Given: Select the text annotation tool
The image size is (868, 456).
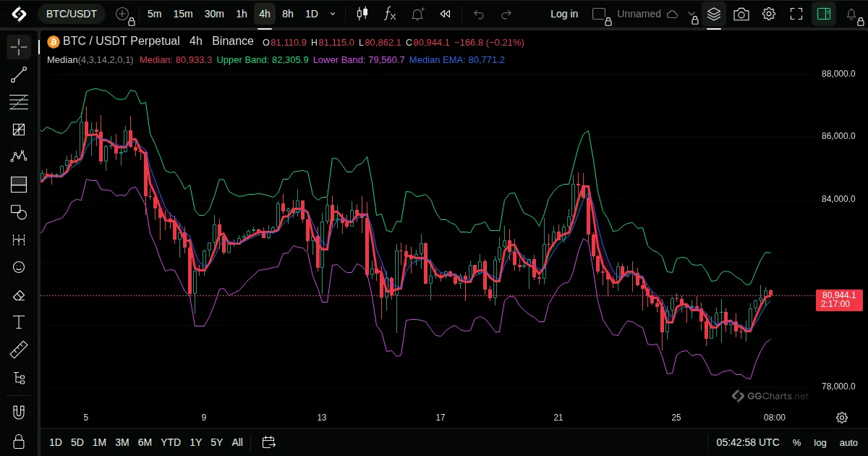Looking at the screenshot, I should coord(19,322).
